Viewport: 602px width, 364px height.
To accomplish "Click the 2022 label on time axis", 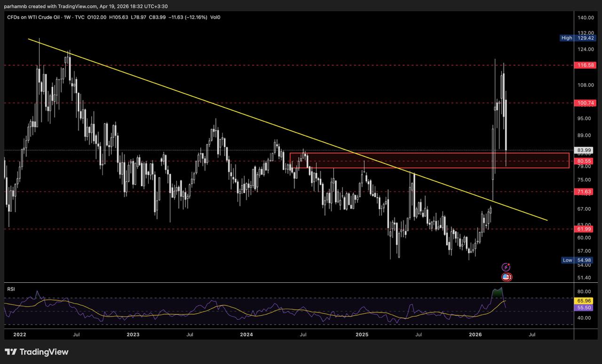I will click(20, 335).
